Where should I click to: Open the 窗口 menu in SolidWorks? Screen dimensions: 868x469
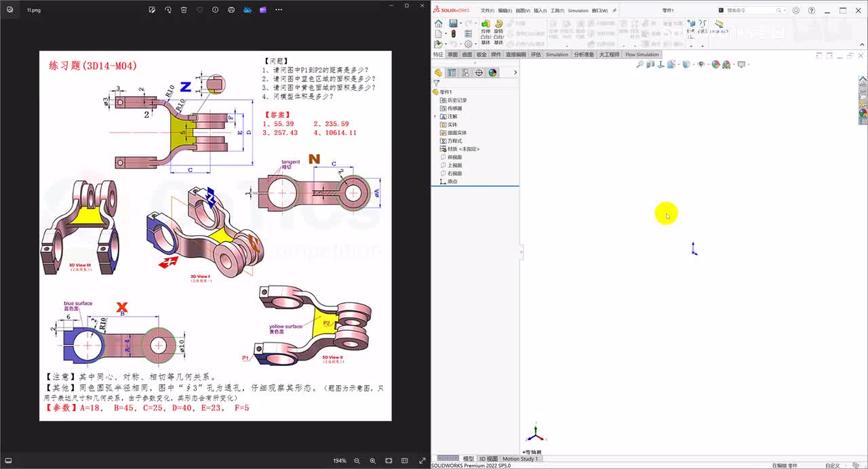click(599, 11)
